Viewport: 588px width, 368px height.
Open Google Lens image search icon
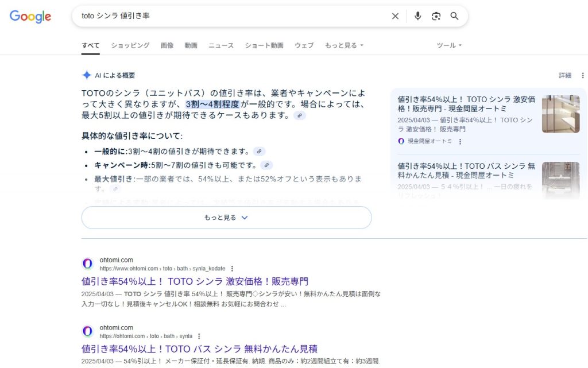[x=436, y=16]
